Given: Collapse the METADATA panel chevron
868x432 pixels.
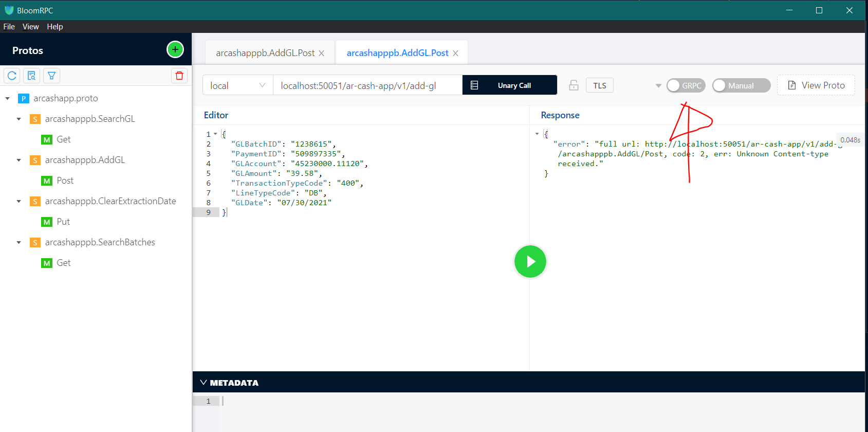Looking at the screenshot, I should (204, 383).
